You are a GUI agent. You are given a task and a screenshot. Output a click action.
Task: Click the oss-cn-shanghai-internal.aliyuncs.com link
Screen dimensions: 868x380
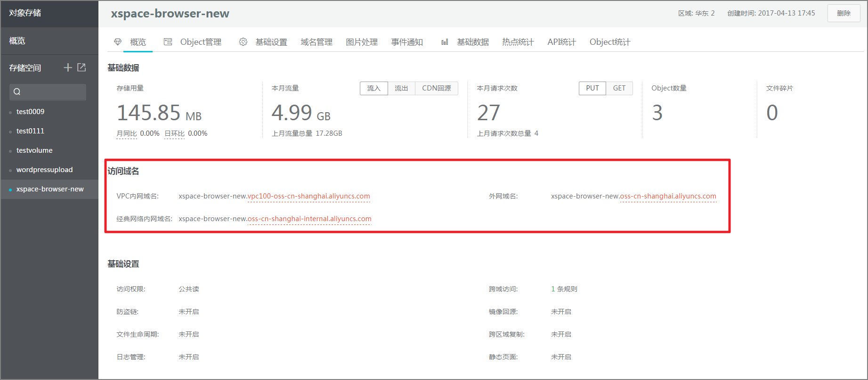[x=309, y=219]
